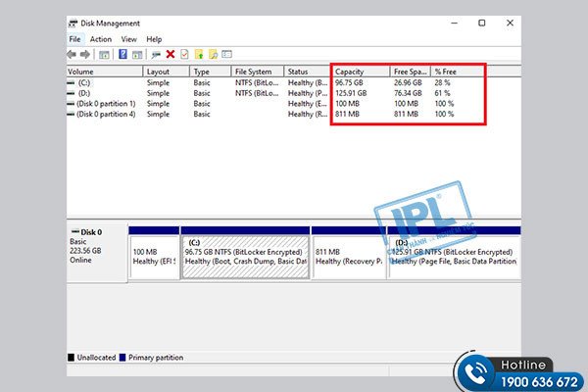Click the disk connect toolbar icon

(x=156, y=55)
